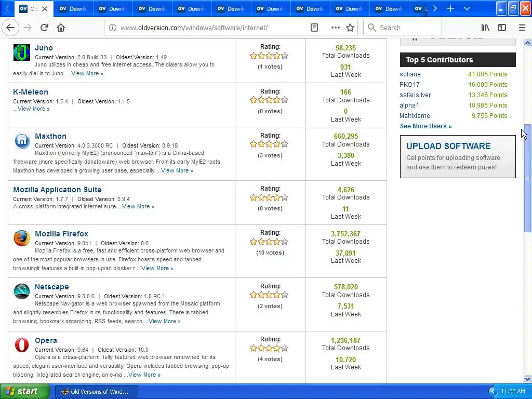The height and width of the screenshot is (399, 532).
Task: Toggle reader view icon
Action: click(314, 28)
